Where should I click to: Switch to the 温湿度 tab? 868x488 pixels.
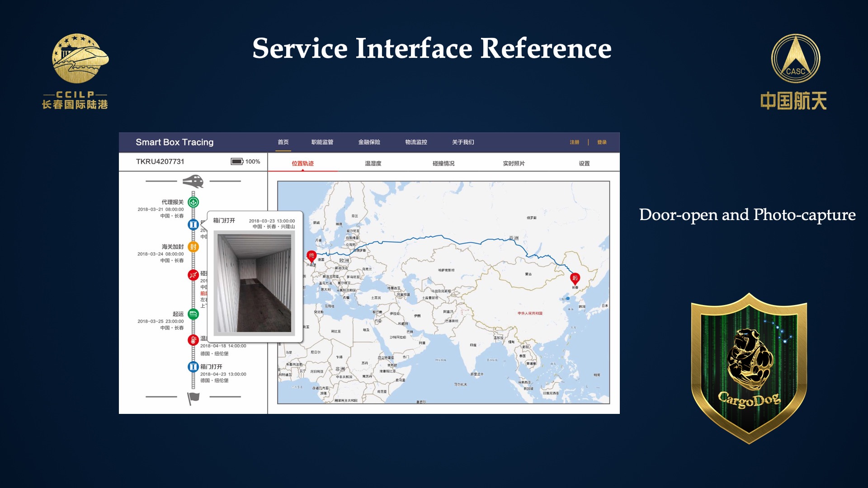(373, 164)
